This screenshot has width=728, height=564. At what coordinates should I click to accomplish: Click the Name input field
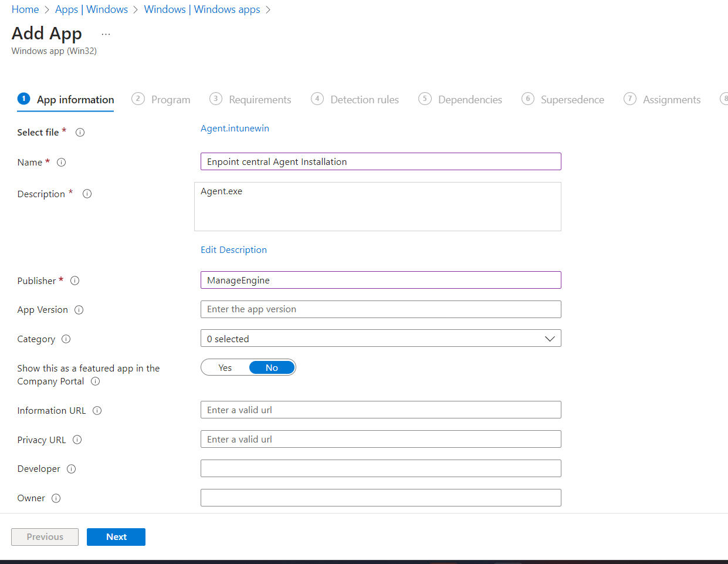[x=381, y=161]
